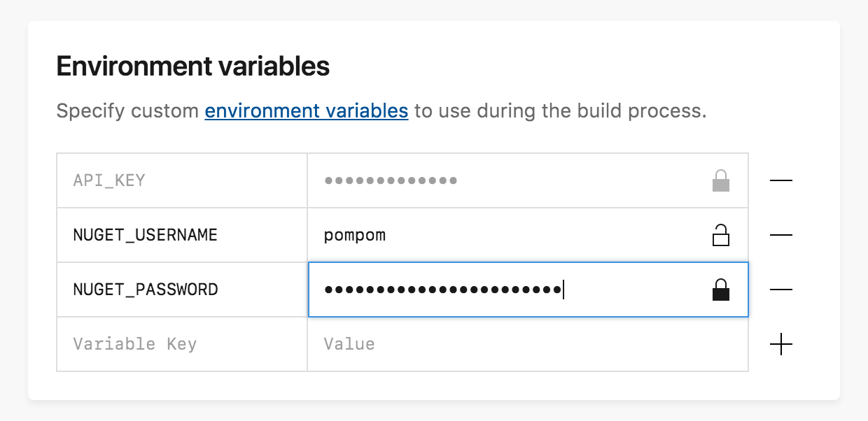Select the NUGET_PASSWORD key field

(181, 290)
